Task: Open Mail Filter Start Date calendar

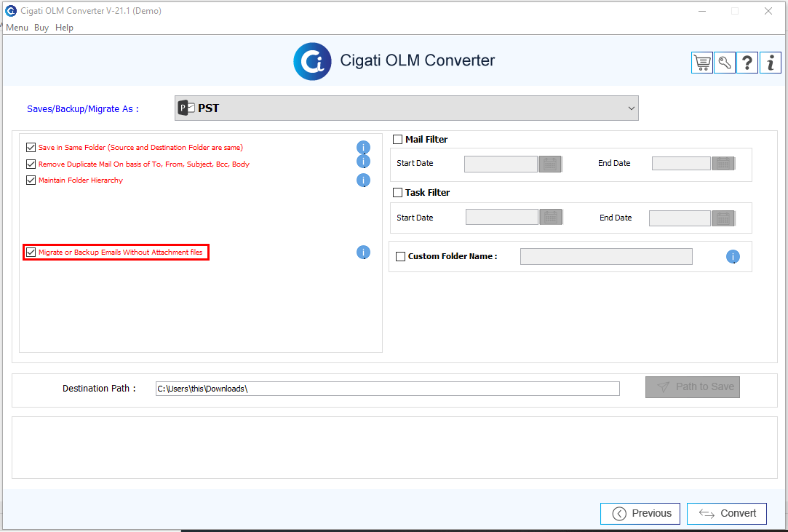Action: pos(550,164)
